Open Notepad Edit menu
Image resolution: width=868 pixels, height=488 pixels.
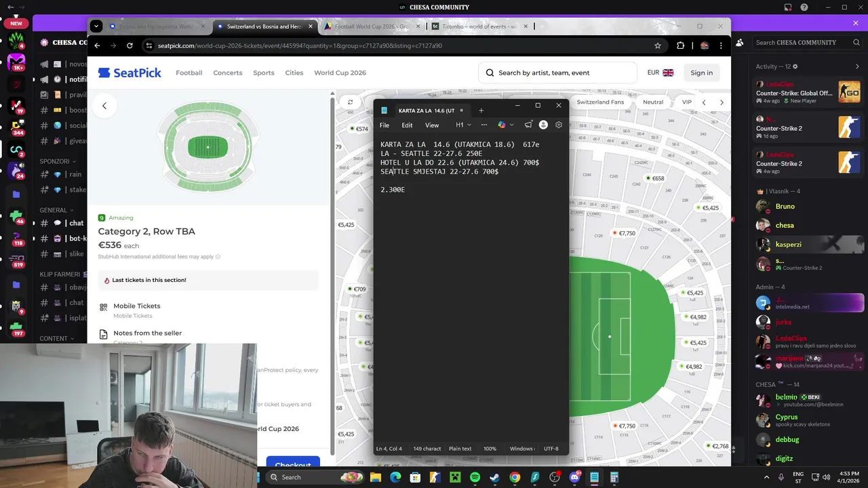click(407, 125)
